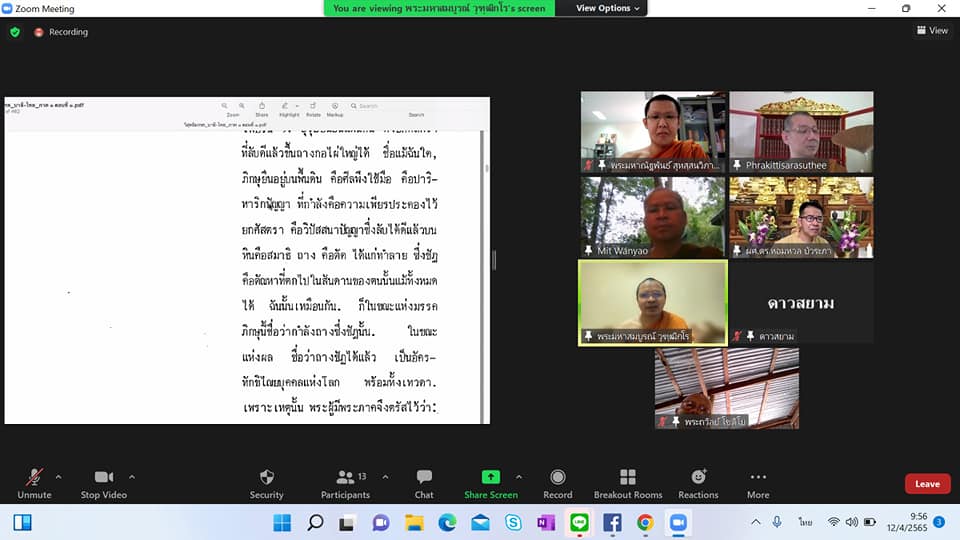Open Windows taskbar Search
The image size is (960, 540).
point(315,523)
